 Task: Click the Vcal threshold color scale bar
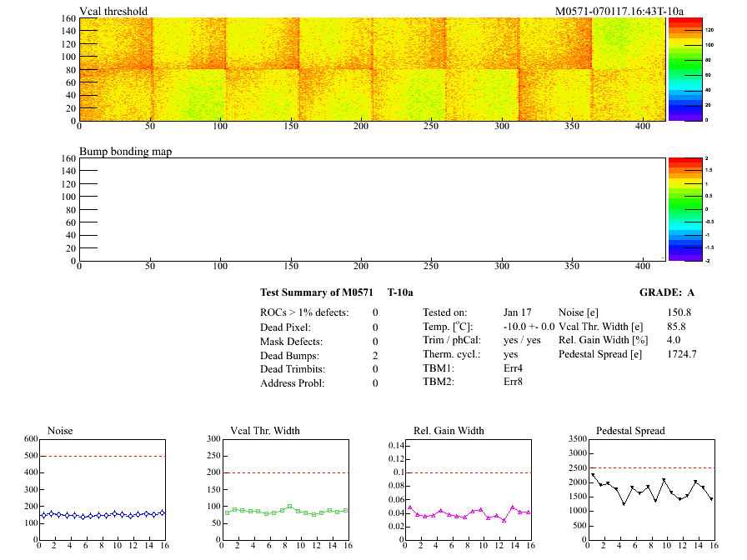point(685,69)
